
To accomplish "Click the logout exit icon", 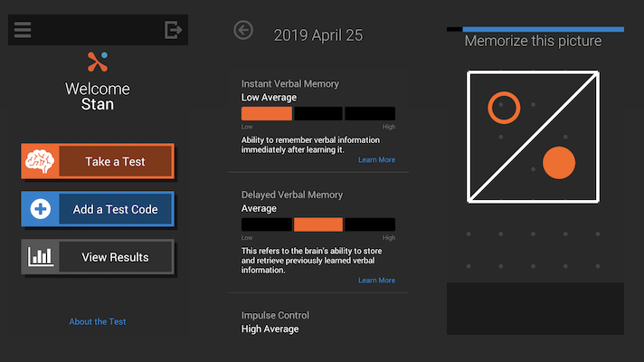I will point(173,30).
